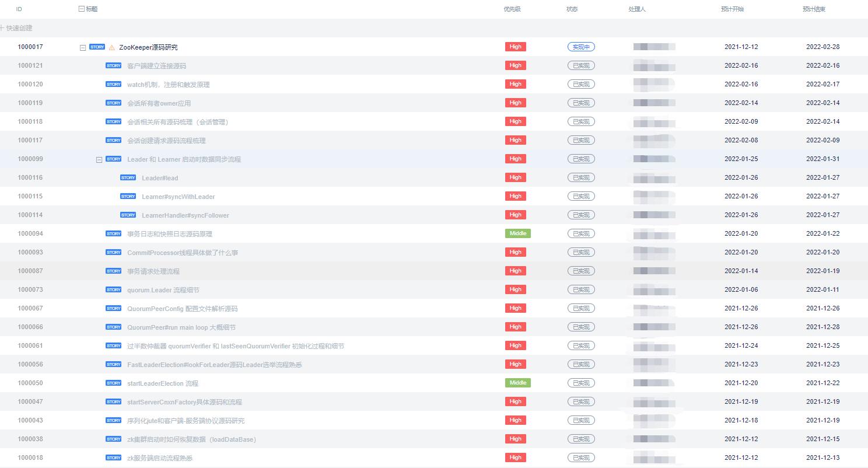868x468 pixels.
Task: Open the 已实现 status of quorum.Leader 流程细节
Action: 581,289
